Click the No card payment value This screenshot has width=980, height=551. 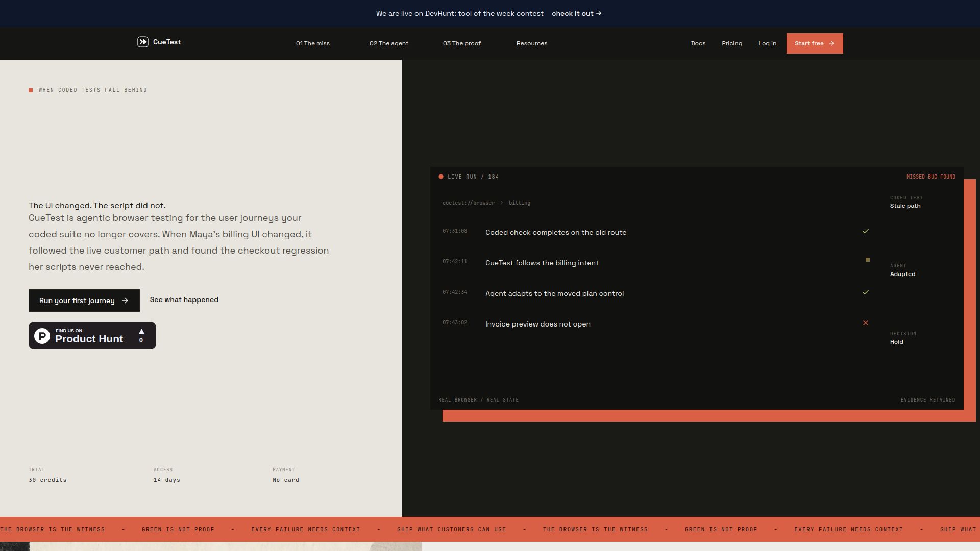pos(286,480)
